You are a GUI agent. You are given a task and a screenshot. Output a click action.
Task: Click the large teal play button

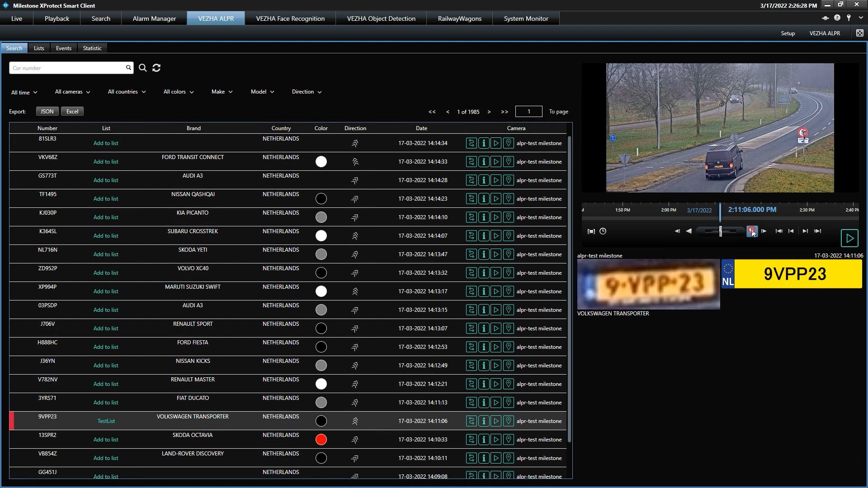[x=849, y=238]
